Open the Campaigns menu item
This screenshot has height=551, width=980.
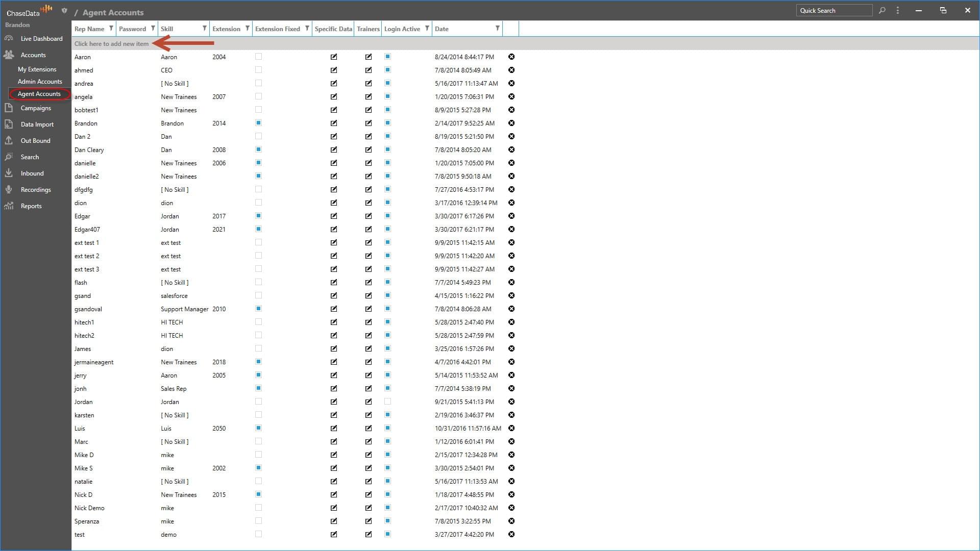(36, 108)
